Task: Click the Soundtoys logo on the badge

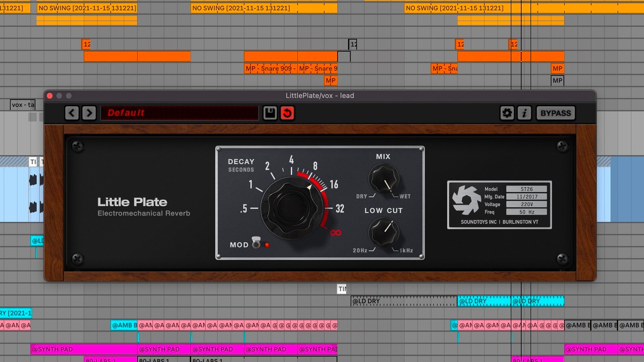Action: point(466,200)
